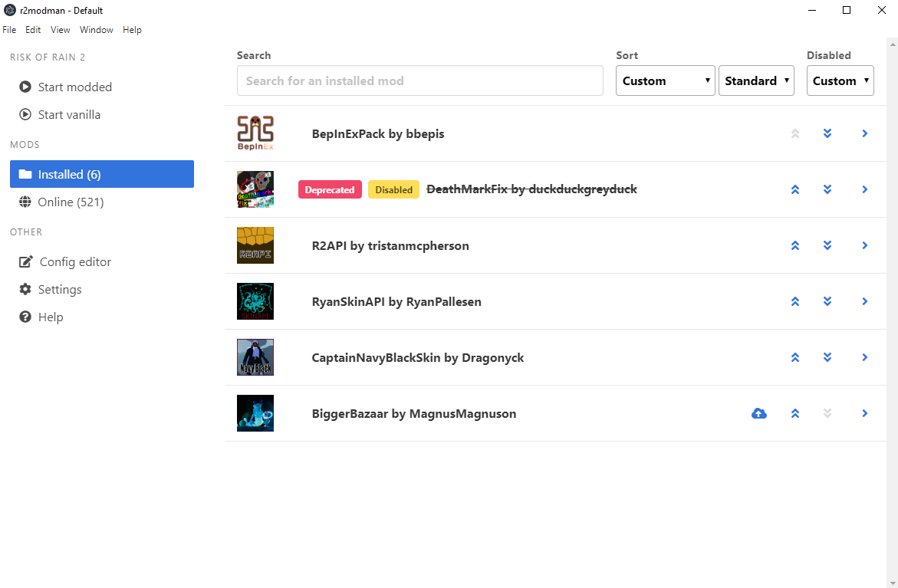898x588 pixels.
Task: Expand the BiggerBazaar row chevron
Action: click(x=865, y=413)
